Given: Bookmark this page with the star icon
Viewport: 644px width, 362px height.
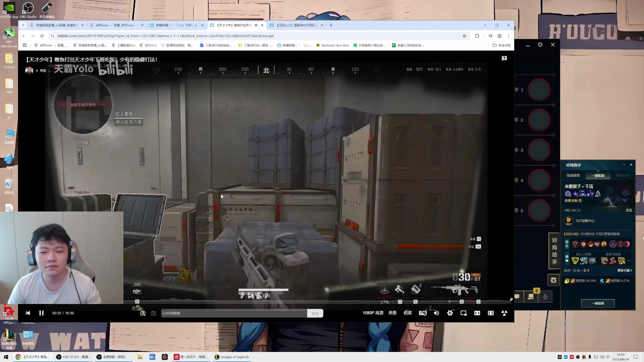Looking at the screenshot, I should (464, 36).
